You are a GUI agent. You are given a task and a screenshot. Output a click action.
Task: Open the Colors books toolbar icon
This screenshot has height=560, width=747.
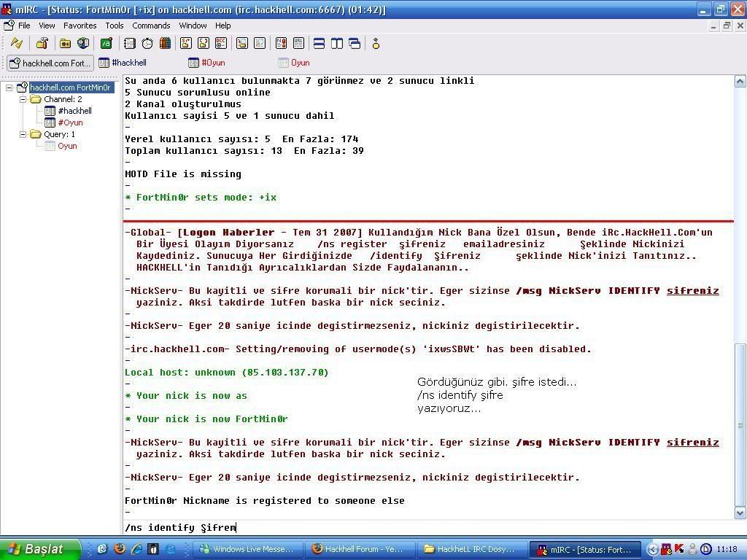point(165,43)
